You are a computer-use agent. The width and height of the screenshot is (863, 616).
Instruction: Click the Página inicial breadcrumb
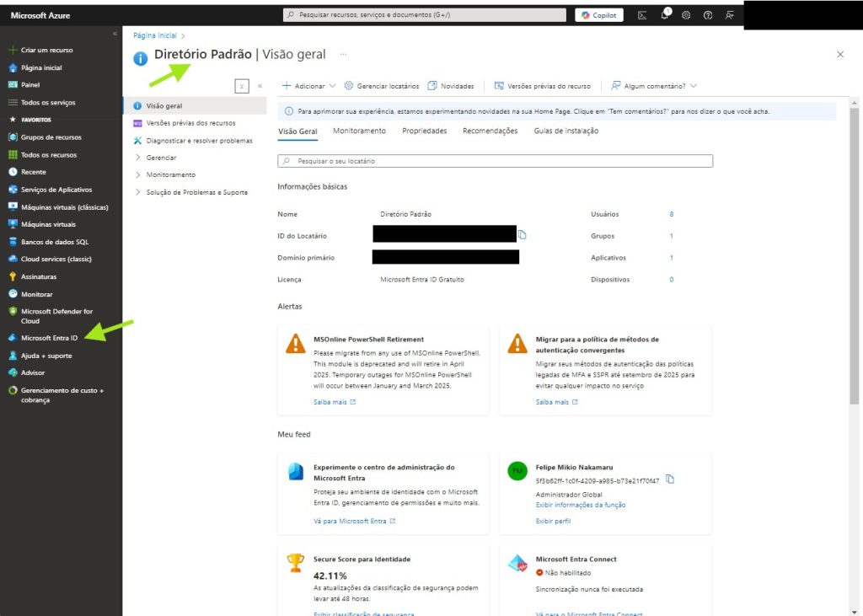pyautogui.click(x=155, y=35)
